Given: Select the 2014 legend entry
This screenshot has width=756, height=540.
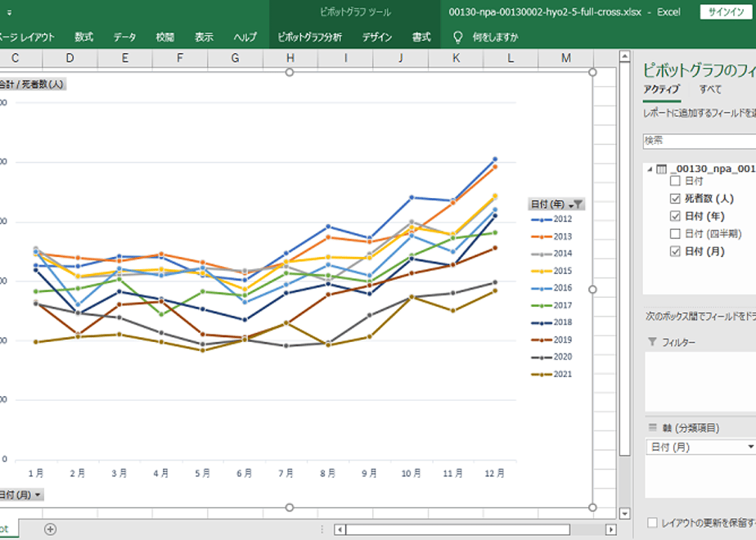Looking at the screenshot, I should tap(551, 254).
